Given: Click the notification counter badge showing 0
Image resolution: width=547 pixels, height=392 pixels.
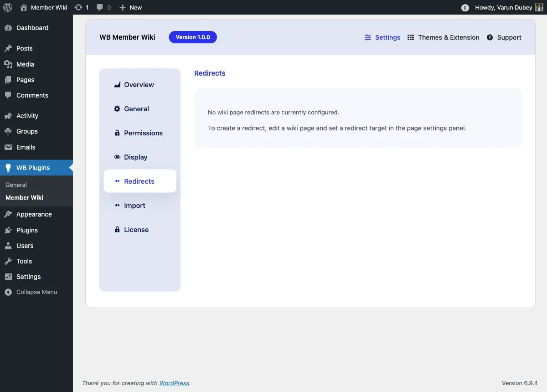Looking at the screenshot, I should (465, 8).
